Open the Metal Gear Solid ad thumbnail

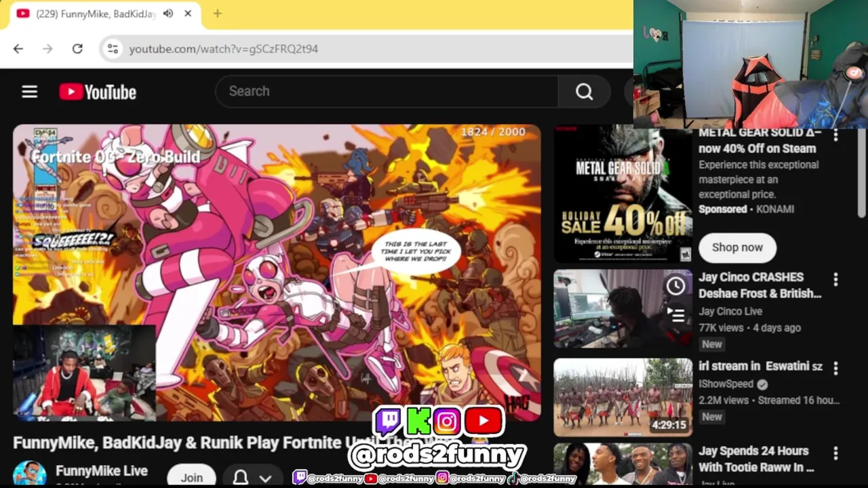[623, 195]
